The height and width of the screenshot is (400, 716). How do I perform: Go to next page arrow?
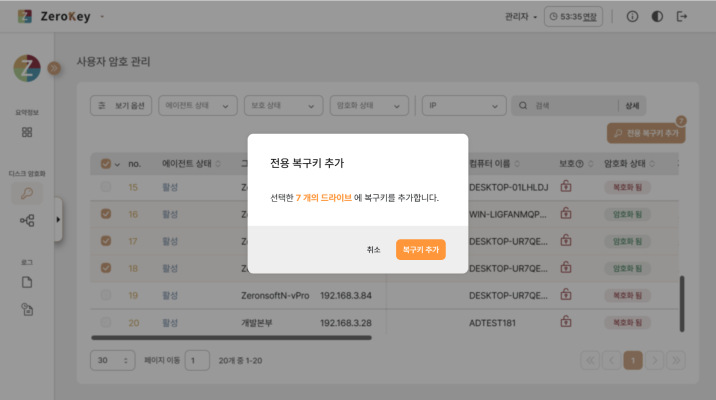pos(654,360)
